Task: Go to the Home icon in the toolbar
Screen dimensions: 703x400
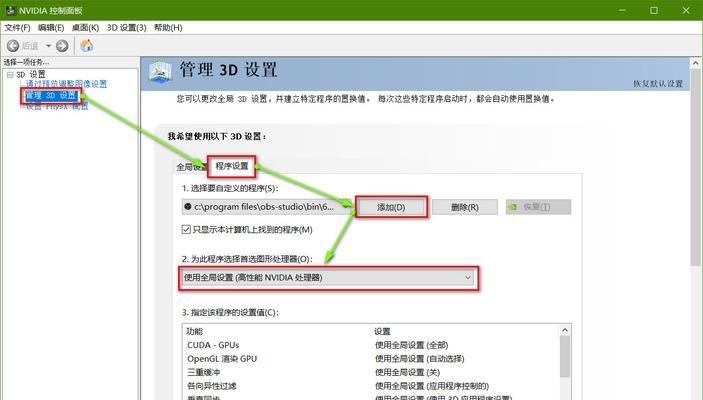Action: click(87, 45)
